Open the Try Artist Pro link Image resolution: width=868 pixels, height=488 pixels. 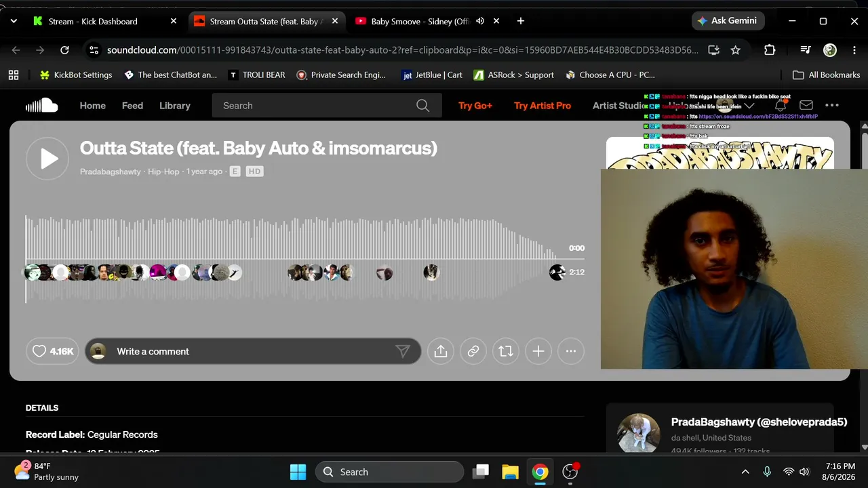[x=542, y=106]
